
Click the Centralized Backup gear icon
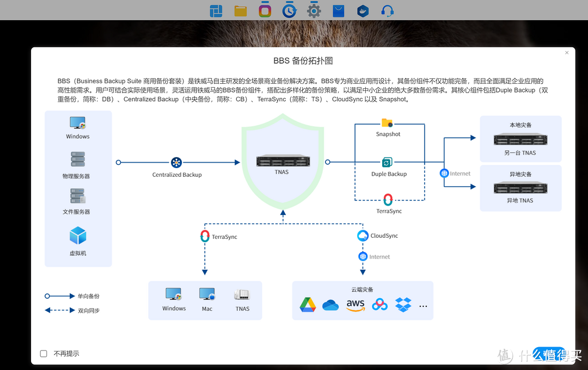176,162
